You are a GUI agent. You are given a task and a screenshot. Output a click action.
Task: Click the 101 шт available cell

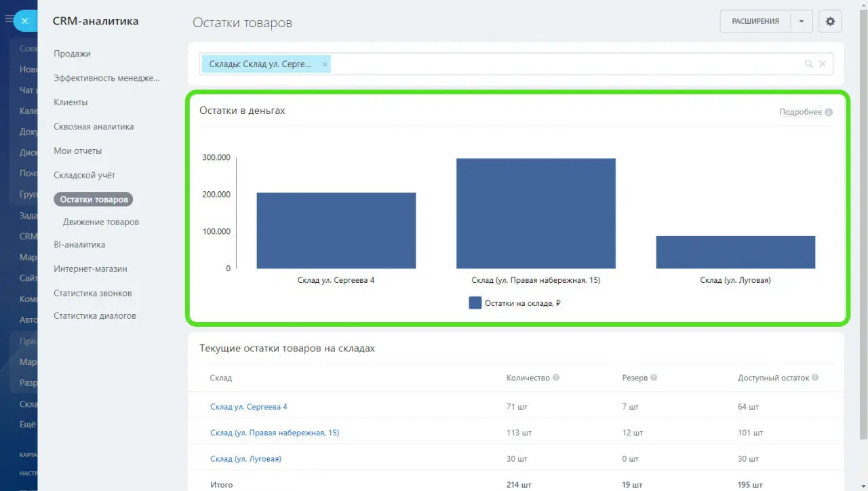click(x=750, y=433)
